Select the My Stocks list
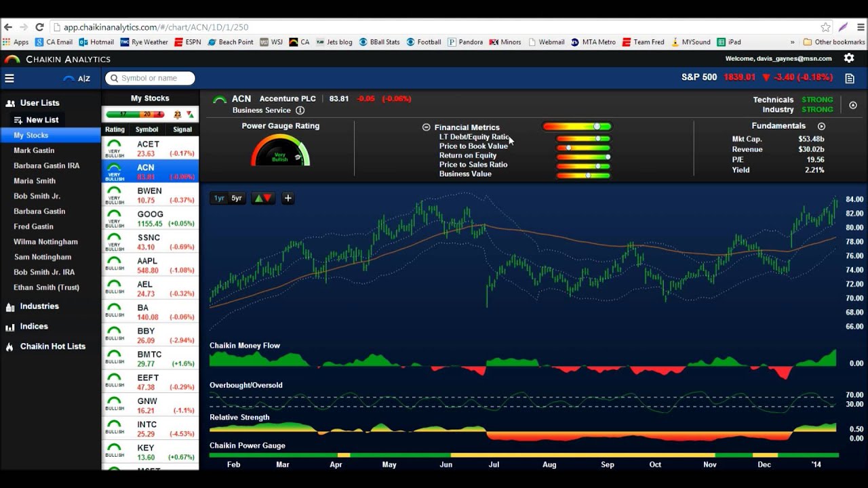Screen dimensions: 868x488 [x=51, y=136]
